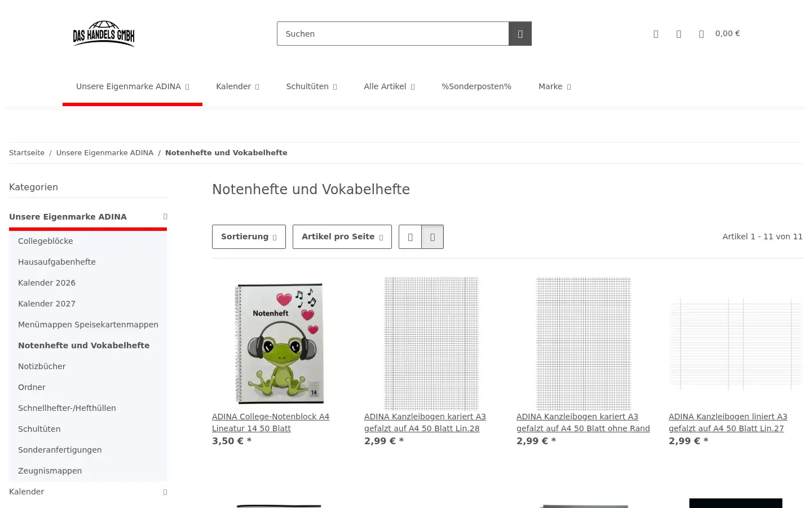Viewport: 812px width, 508px height.
Task: Open Menümappen Speisekartenmappen category
Action: [88, 325]
